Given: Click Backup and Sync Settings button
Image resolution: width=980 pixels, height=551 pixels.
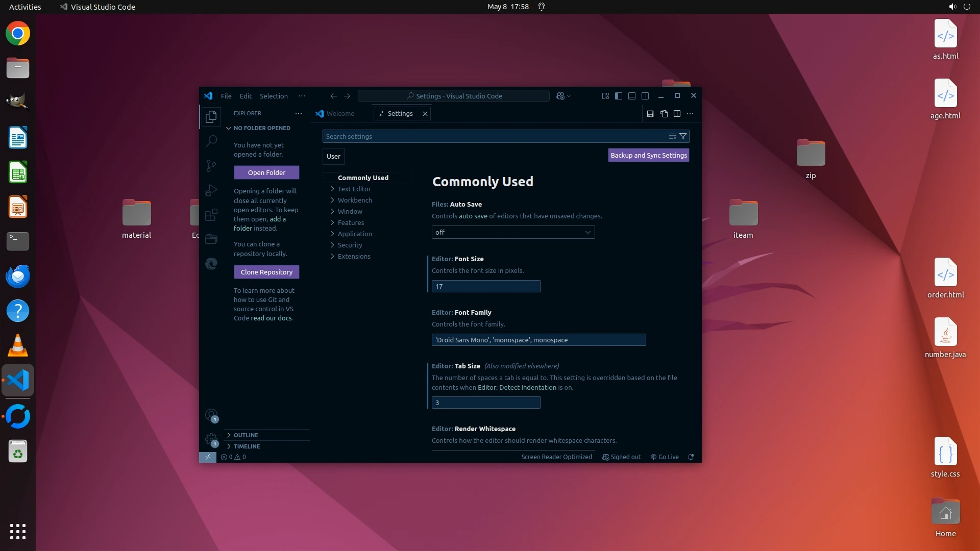Looking at the screenshot, I should [648, 155].
